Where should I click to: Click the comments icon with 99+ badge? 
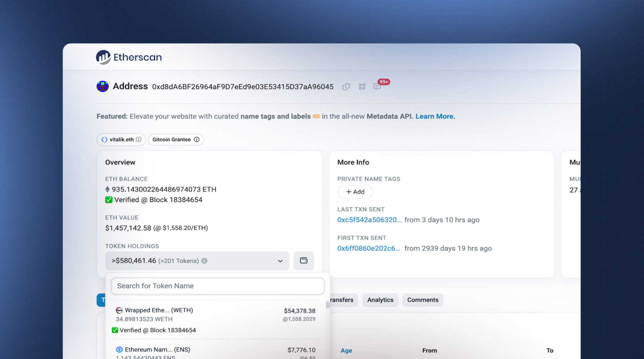click(x=377, y=87)
